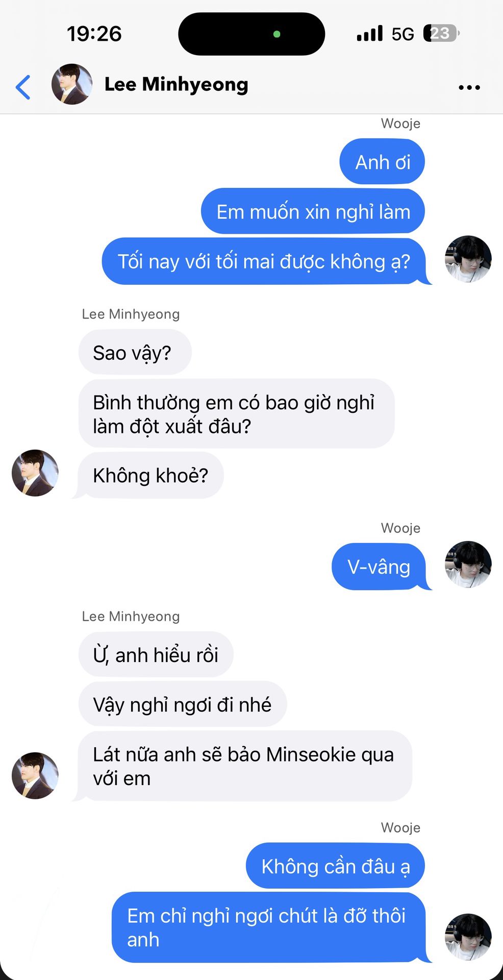This screenshot has width=503, height=980.
Task: Tap the 5G network indicator
Action: [403, 34]
